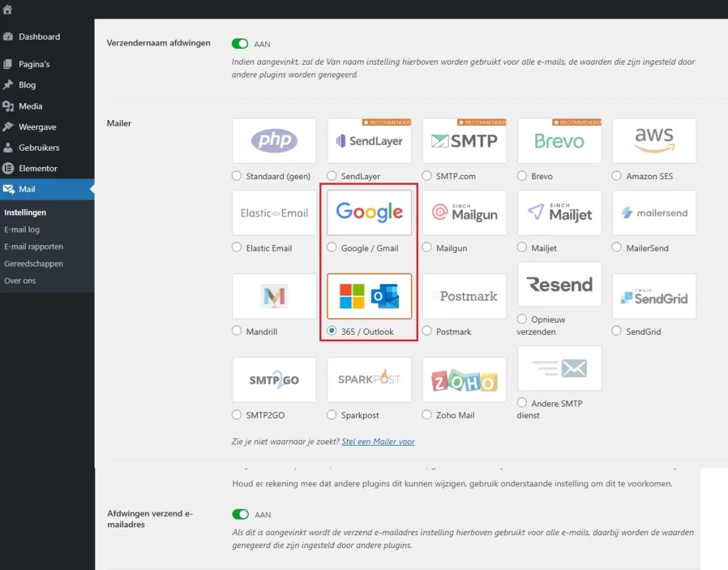Open the Stel een Mailer voor link
The height and width of the screenshot is (570, 728).
pyautogui.click(x=378, y=441)
